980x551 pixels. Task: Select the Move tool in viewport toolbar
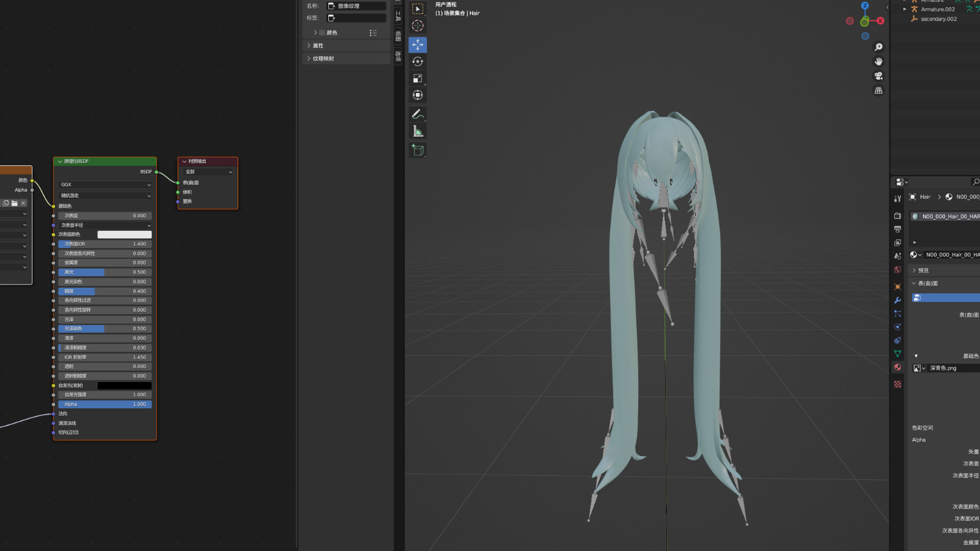(418, 45)
